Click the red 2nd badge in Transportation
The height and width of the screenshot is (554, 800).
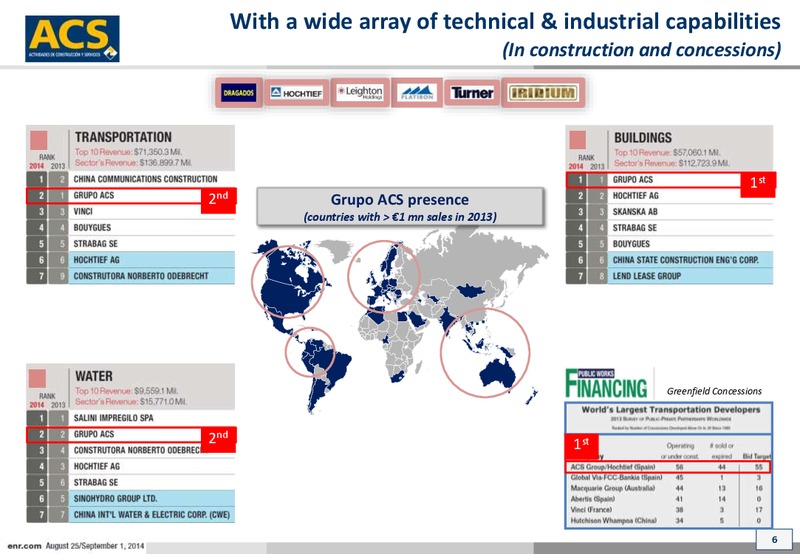tap(218, 199)
